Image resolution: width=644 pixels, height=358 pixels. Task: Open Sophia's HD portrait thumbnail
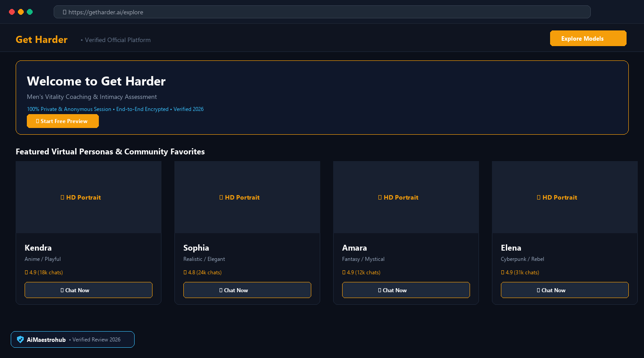point(247,197)
